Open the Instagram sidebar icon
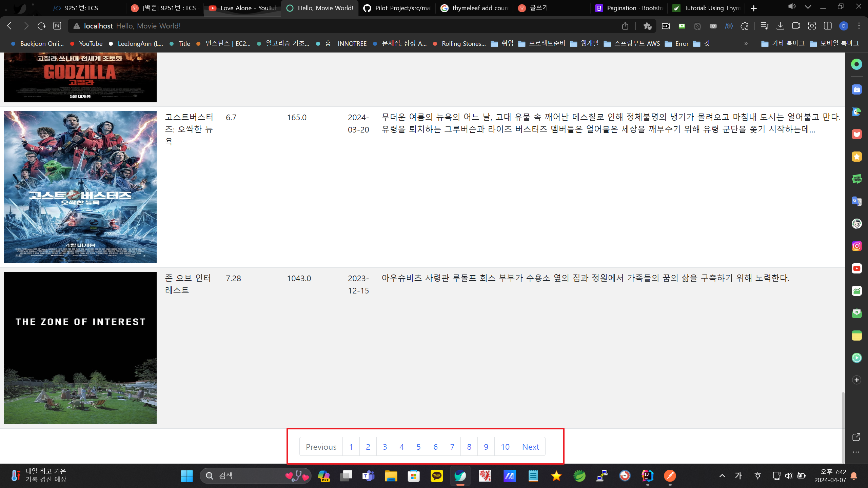Viewport: 868px width, 488px height. pyautogui.click(x=856, y=246)
